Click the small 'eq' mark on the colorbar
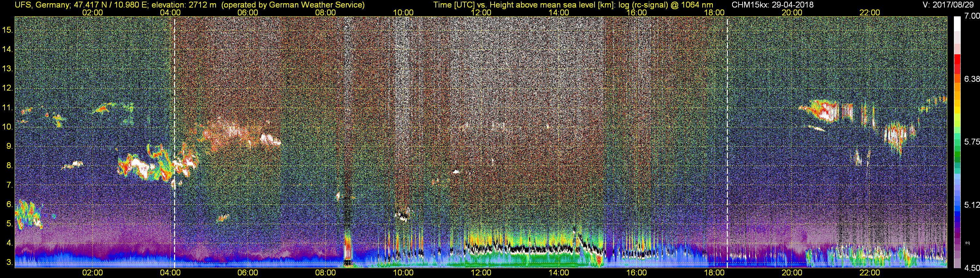The width and height of the screenshot is (980, 278). [968, 243]
